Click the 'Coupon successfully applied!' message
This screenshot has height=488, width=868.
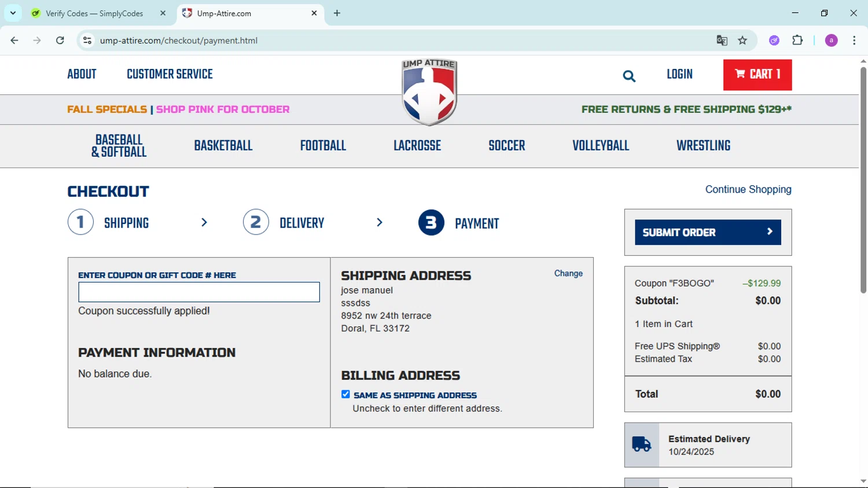coord(144,311)
